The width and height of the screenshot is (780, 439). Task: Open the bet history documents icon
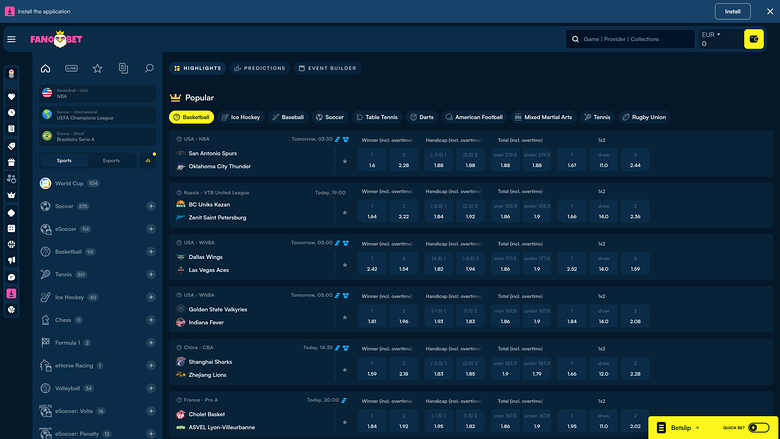click(123, 69)
